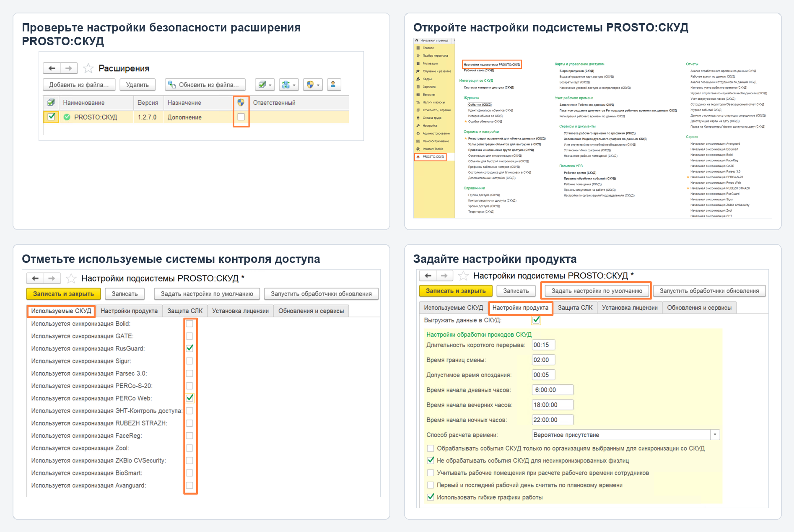Click the 'Добавить из файла...' button
Viewport: 794px width, 532px height.
click(79, 85)
